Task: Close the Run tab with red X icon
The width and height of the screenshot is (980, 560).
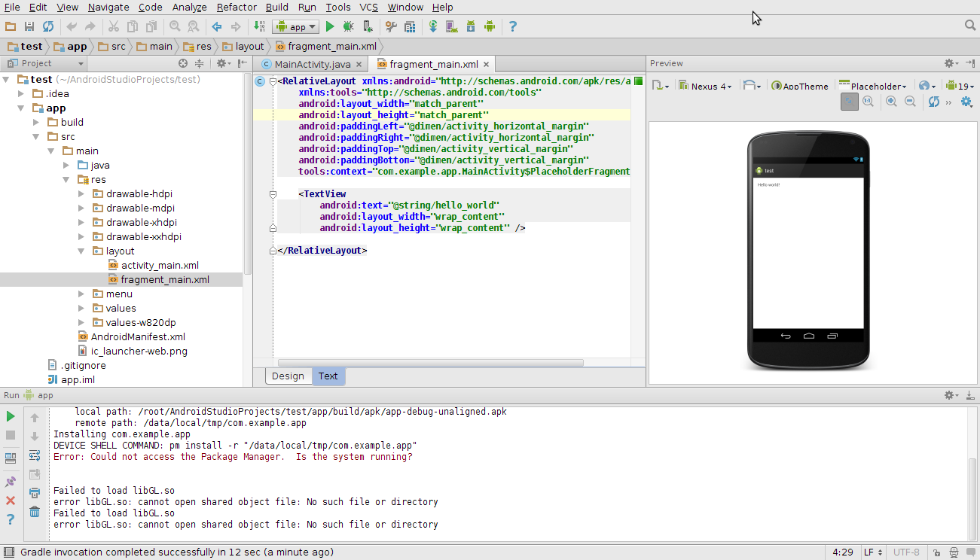Action: tap(11, 501)
